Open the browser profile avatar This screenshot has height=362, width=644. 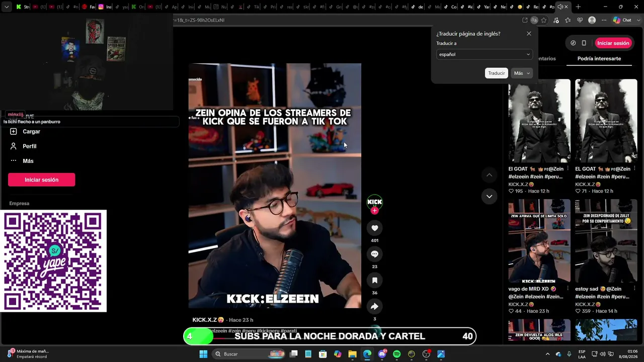tap(592, 20)
